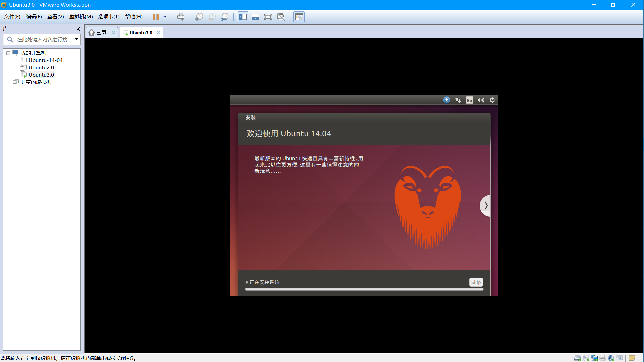Click the hard disk status icon
Image resolution: width=644 pixels, height=362 pixels.
tap(578, 358)
